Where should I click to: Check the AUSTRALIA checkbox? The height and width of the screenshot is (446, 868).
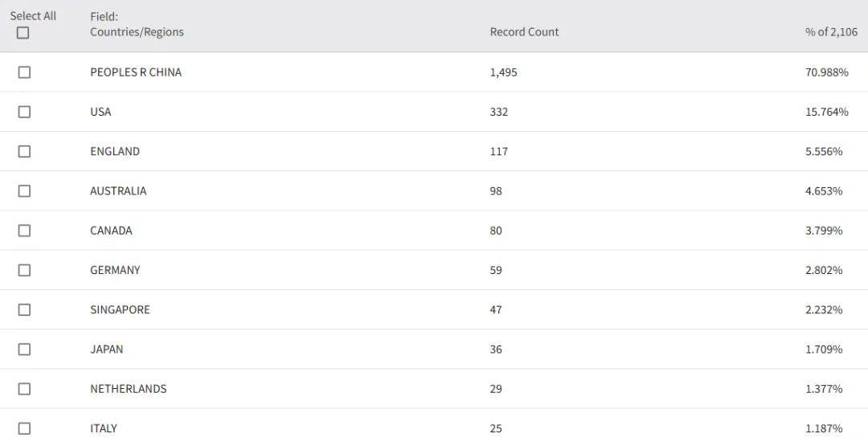point(24,191)
